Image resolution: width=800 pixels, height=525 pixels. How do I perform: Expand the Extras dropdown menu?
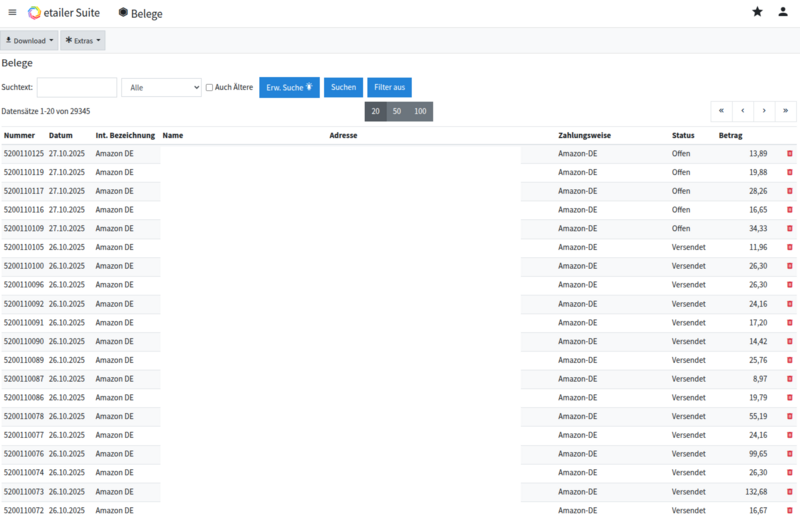[x=83, y=41]
